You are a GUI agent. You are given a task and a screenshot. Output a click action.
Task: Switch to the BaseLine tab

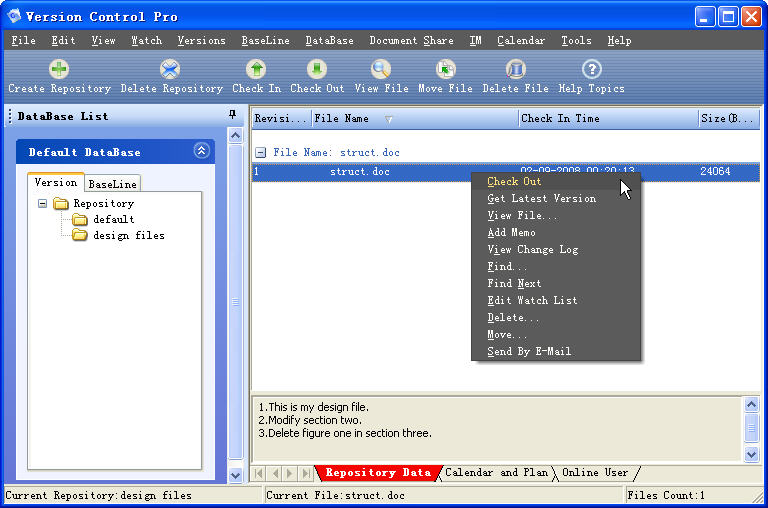click(113, 184)
